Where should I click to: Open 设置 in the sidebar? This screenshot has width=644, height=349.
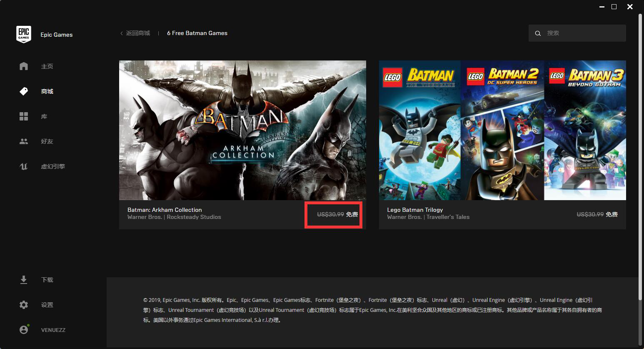click(x=47, y=305)
